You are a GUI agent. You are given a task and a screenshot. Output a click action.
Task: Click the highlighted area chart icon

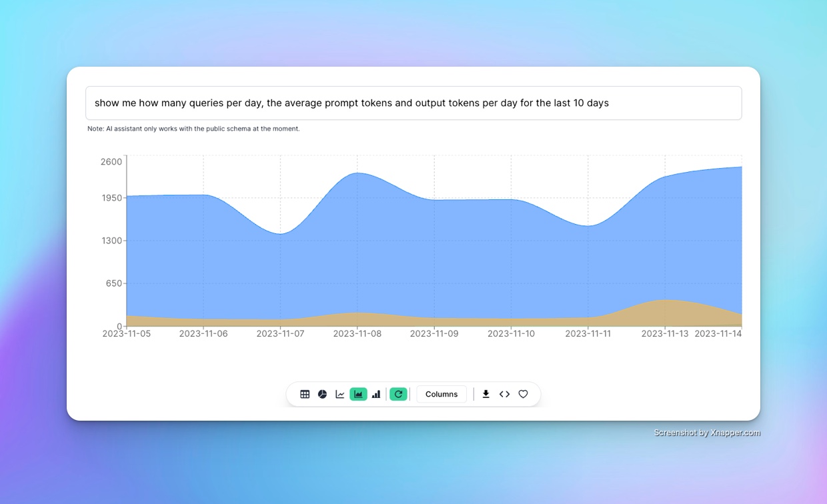click(x=358, y=394)
